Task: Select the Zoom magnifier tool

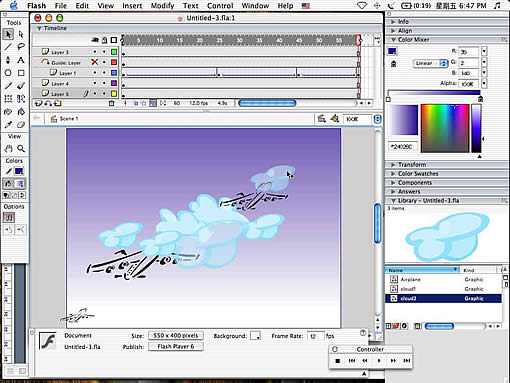Action: (21, 148)
